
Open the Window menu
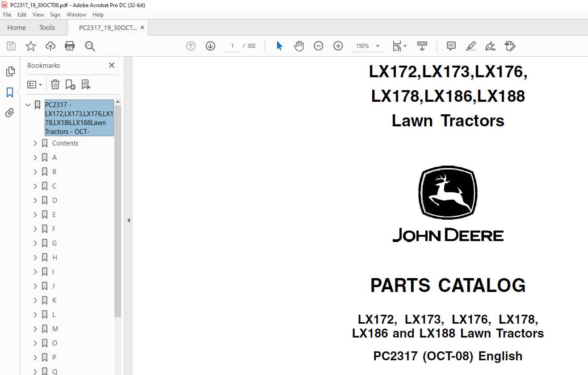click(x=76, y=15)
